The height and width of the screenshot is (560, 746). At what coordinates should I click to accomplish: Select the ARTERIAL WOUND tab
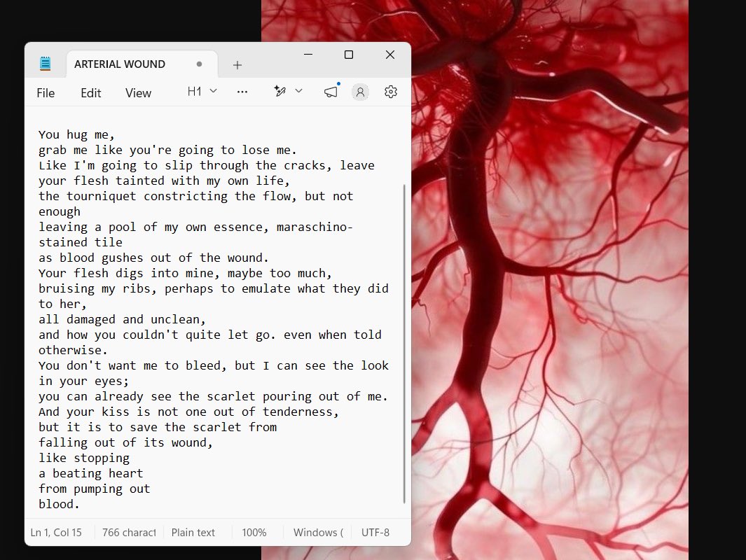click(141, 64)
